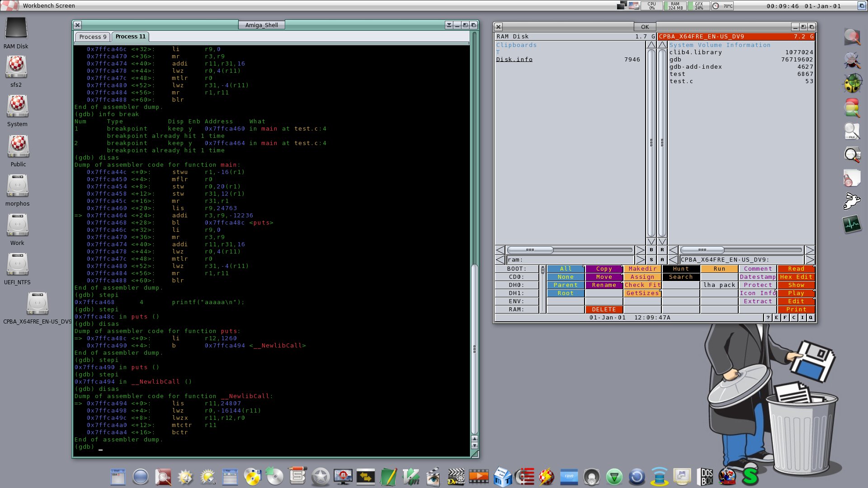Click the Rename button

(x=604, y=285)
